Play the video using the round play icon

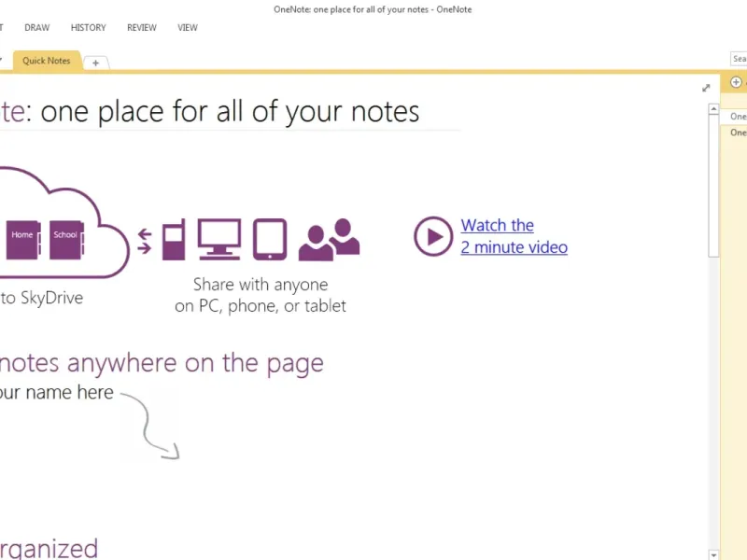tap(433, 236)
